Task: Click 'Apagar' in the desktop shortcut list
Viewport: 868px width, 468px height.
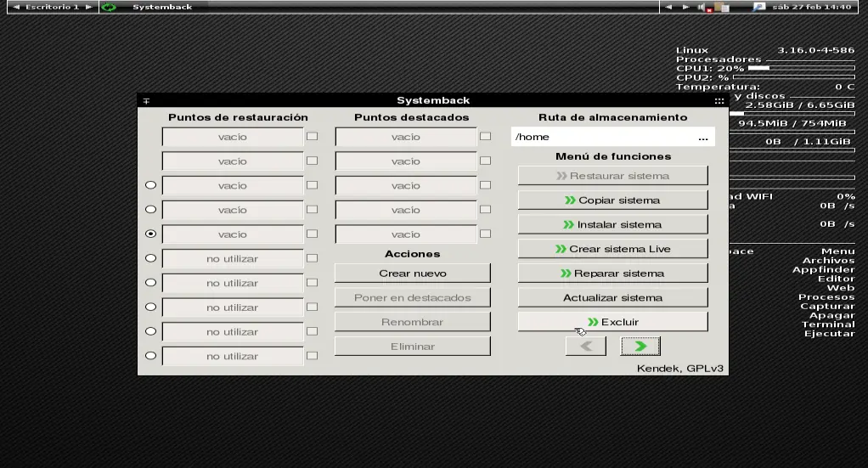Action: tap(832, 315)
